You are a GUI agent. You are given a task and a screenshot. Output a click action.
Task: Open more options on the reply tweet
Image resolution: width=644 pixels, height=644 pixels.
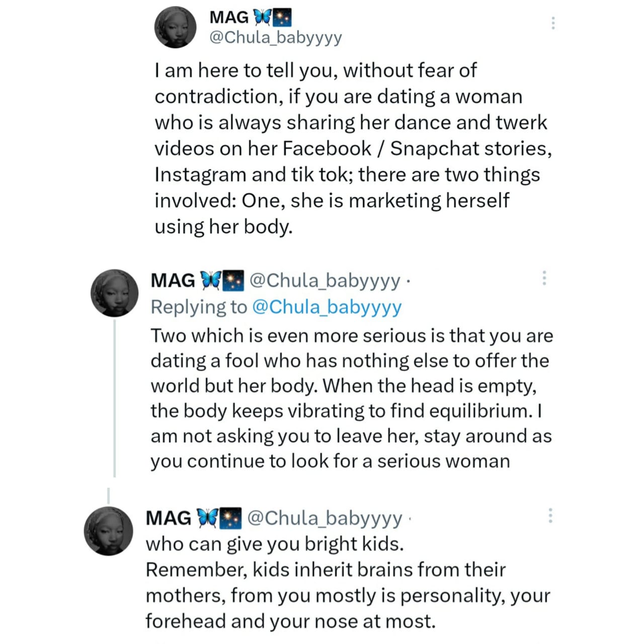point(544,278)
